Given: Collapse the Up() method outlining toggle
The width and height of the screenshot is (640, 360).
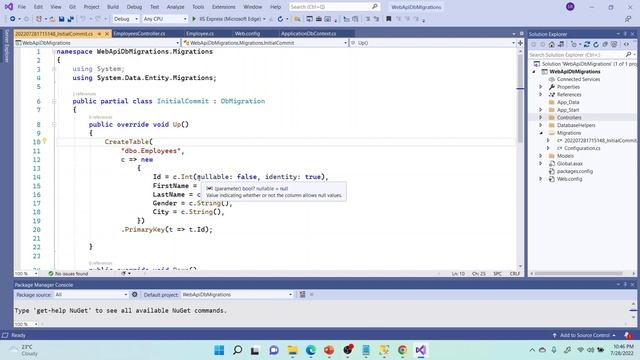Looking at the screenshot, I should point(54,124).
